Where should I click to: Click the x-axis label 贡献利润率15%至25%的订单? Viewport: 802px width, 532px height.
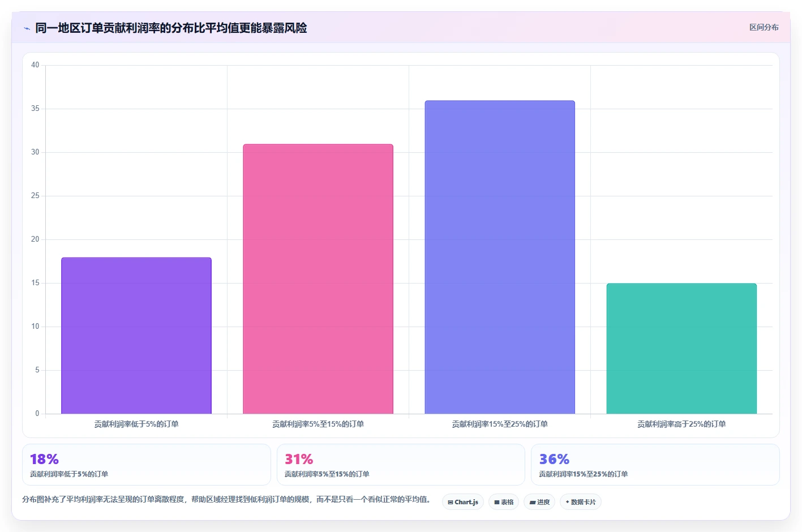click(500, 424)
